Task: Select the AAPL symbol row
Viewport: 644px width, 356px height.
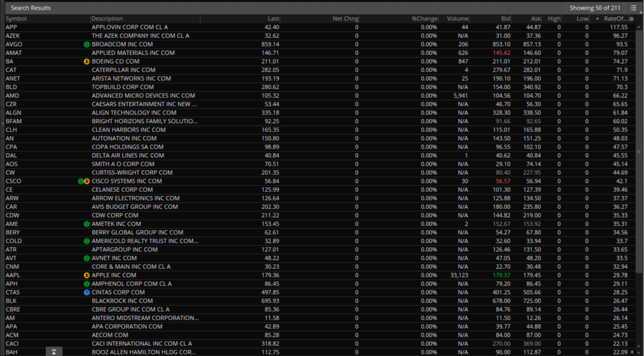Action: coord(13,275)
